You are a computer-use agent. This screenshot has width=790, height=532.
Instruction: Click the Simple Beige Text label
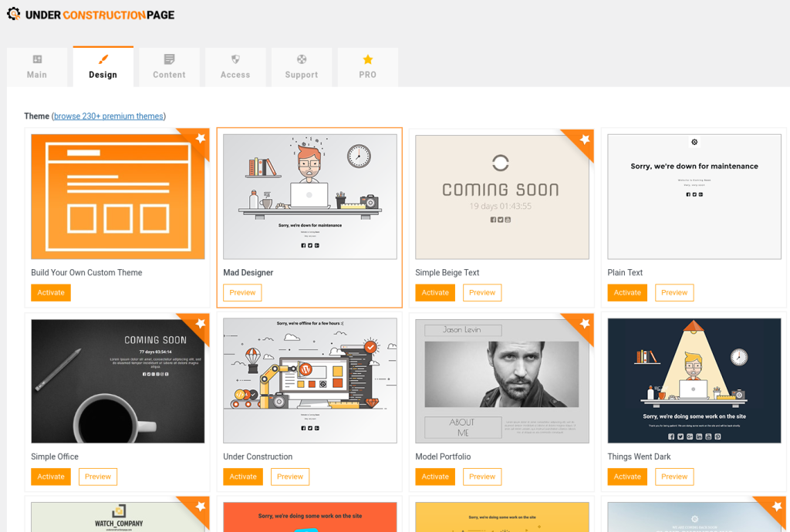coord(447,273)
